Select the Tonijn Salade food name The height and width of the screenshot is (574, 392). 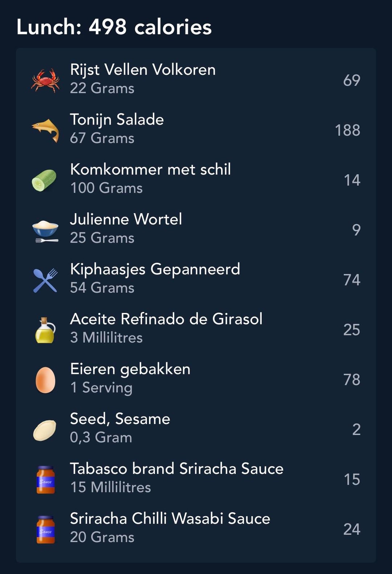[x=117, y=119]
